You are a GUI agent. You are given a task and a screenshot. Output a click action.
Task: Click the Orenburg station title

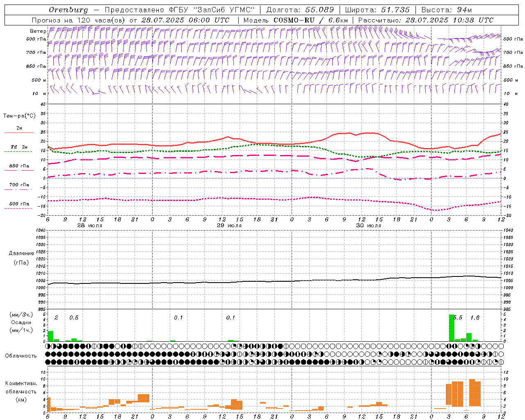pos(68,10)
